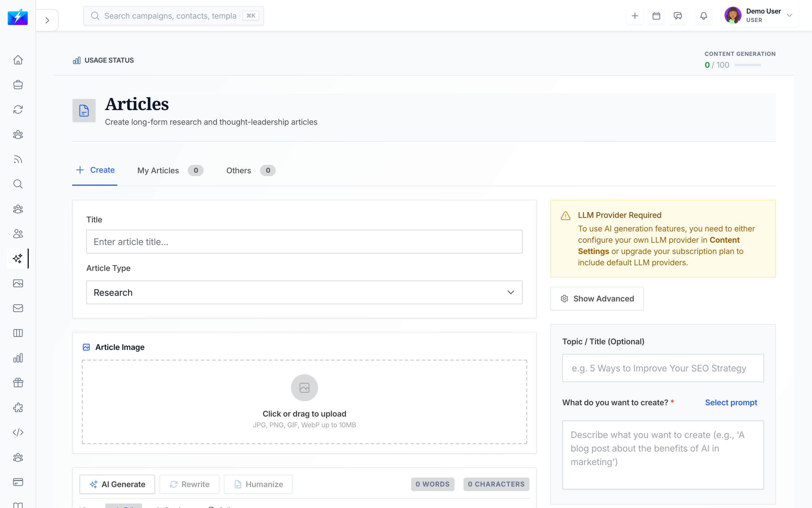This screenshot has height=508, width=812.
Task: Open the envelope mail sidebar icon
Action: 18,308
